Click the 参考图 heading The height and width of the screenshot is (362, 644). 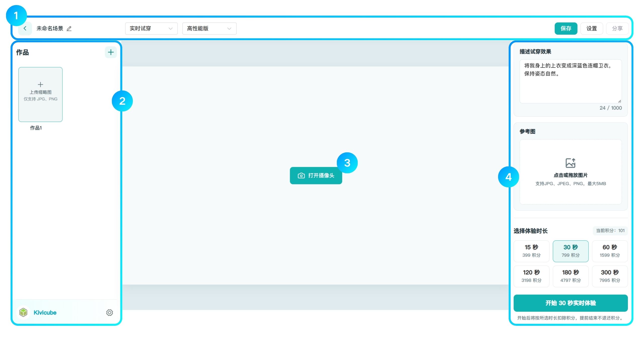coord(527,131)
